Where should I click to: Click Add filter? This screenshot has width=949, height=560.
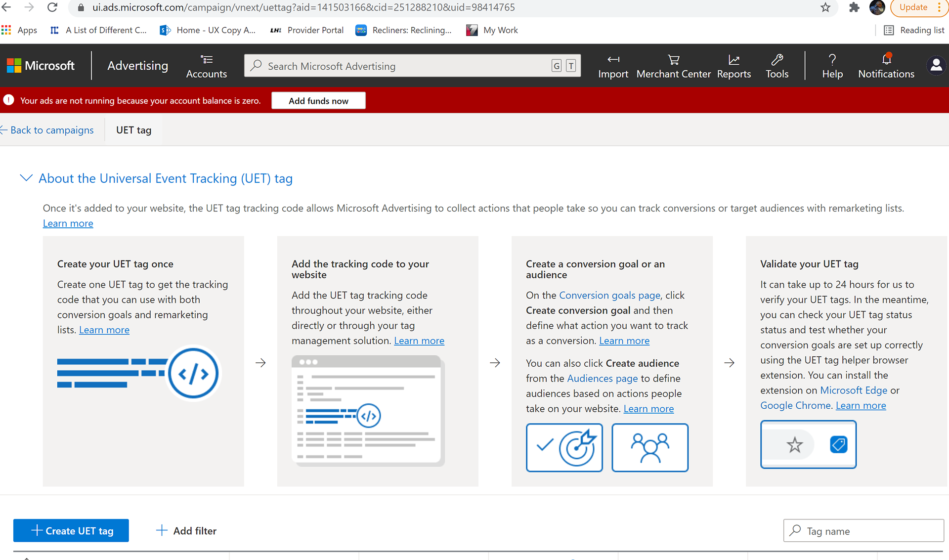(x=186, y=530)
